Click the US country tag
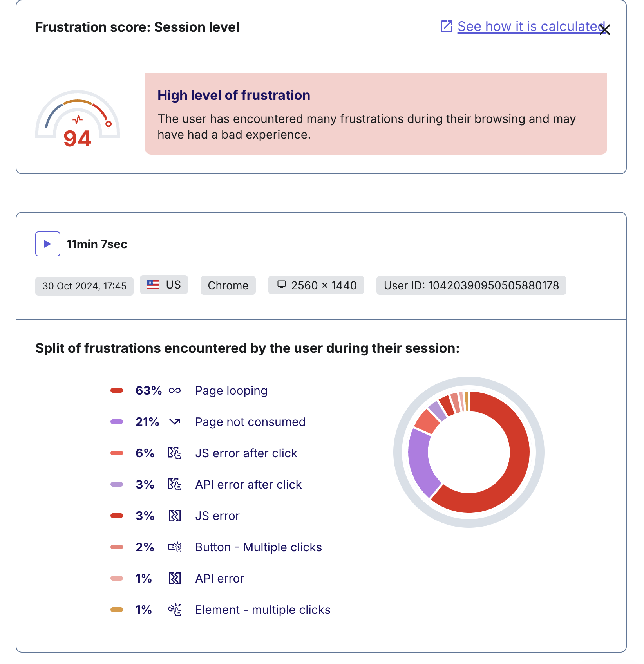The width and height of the screenshot is (644, 664). tap(164, 285)
